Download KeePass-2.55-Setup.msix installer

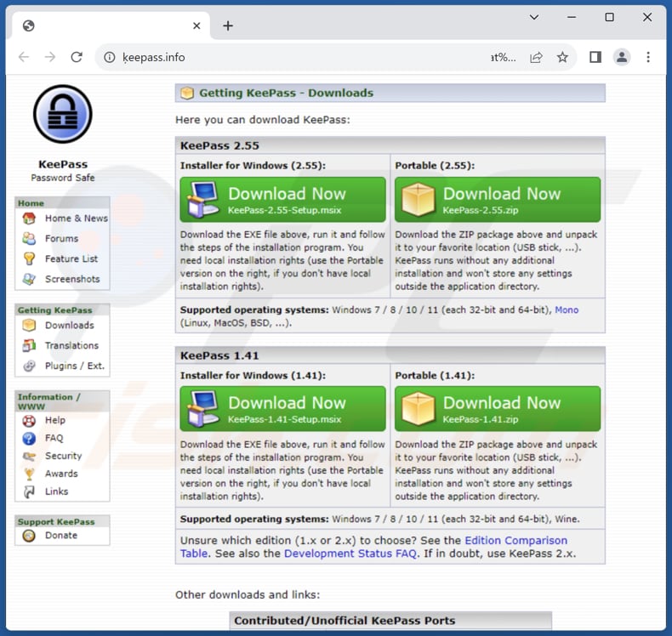282,200
